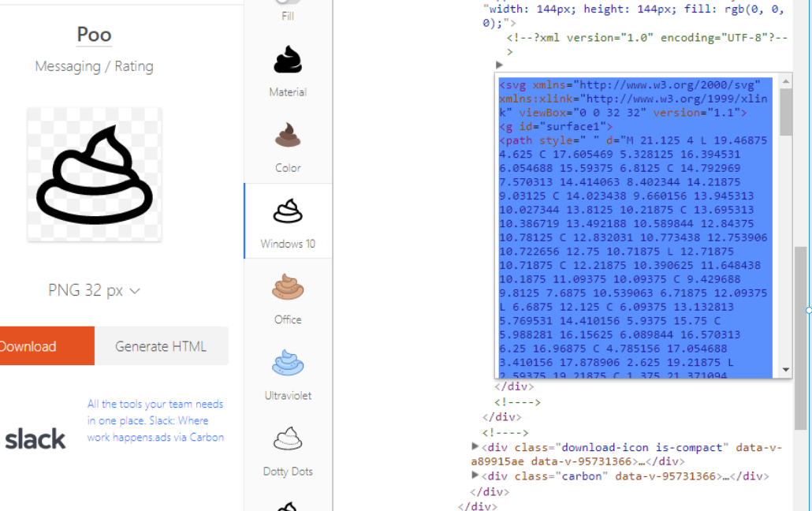812x511 pixels.
Task: Click inside the highlighted SVG source text
Action: 635,227
